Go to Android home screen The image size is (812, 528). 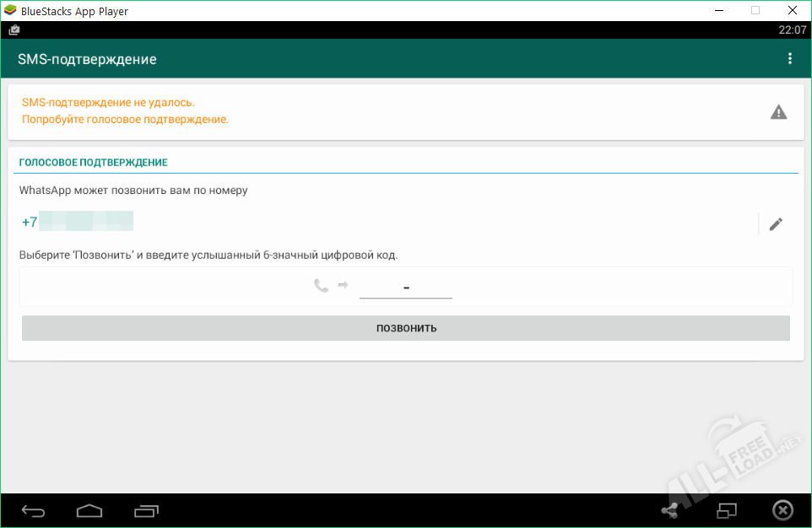(89, 510)
